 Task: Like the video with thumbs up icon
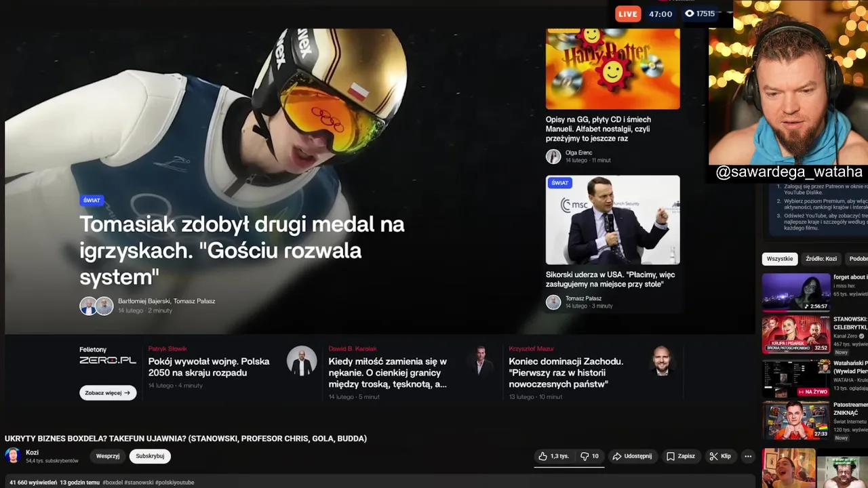pyautogui.click(x=542, y=456)
